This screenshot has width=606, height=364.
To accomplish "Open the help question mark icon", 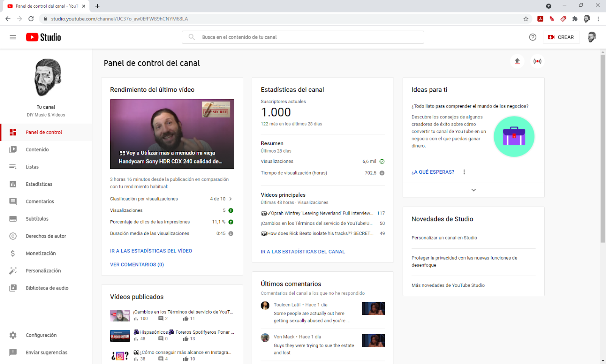I will [x=533, y=37].
